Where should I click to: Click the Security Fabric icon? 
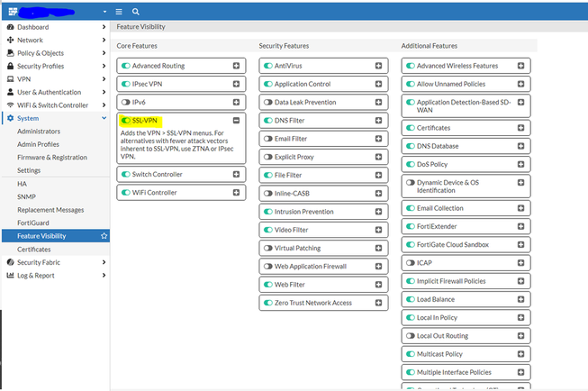[x=11, y=262]
